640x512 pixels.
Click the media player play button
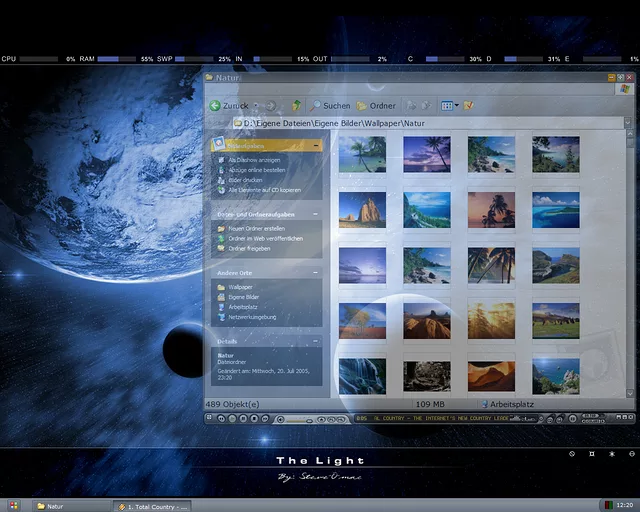coord(230,419)
